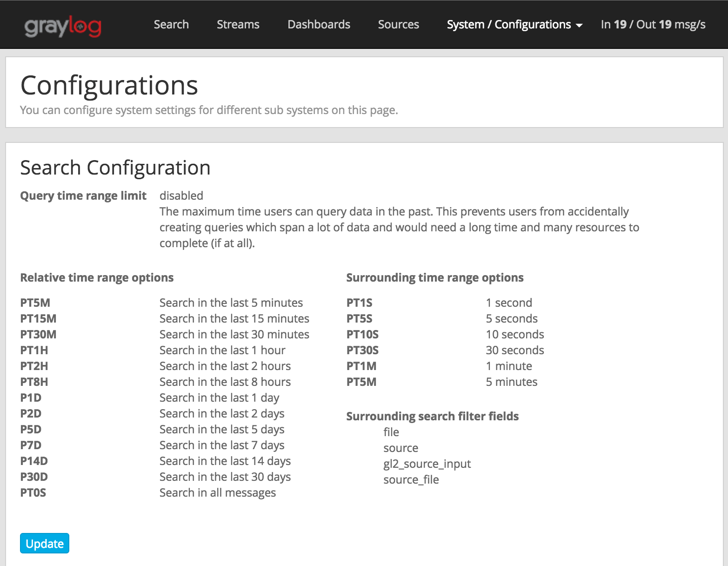Select the PT0S search all messages option
Screen dimensions: 728x566
coord(33,492)
